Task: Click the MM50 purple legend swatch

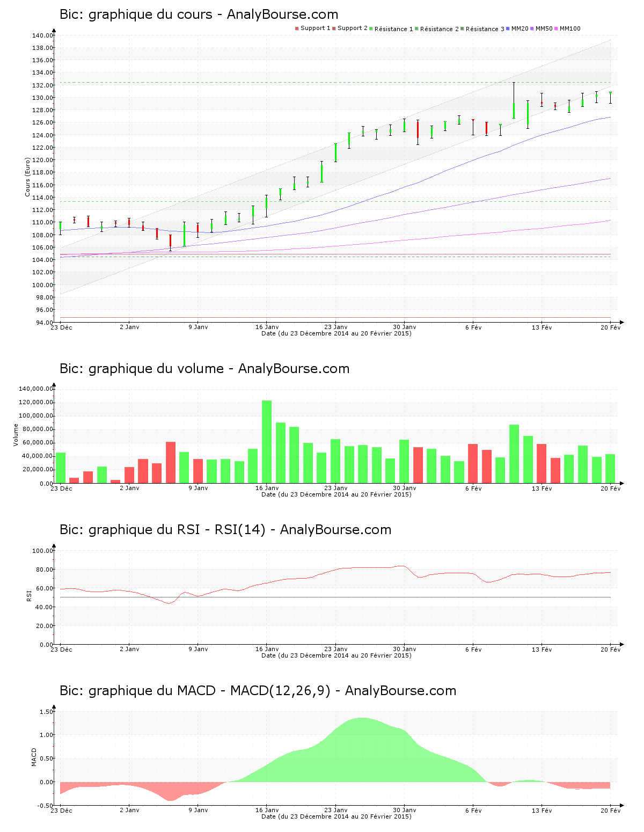Action: pos(532,28)
